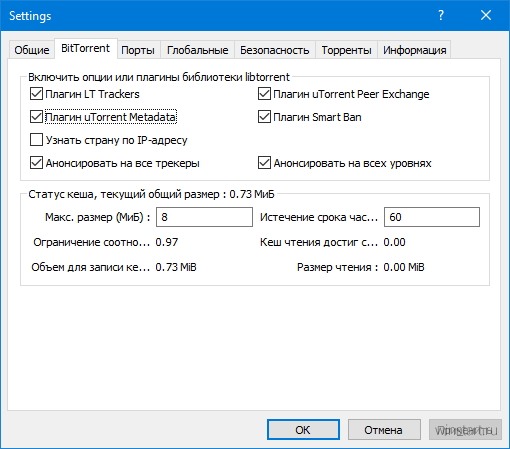Confirm settings with the OK button

303,430
